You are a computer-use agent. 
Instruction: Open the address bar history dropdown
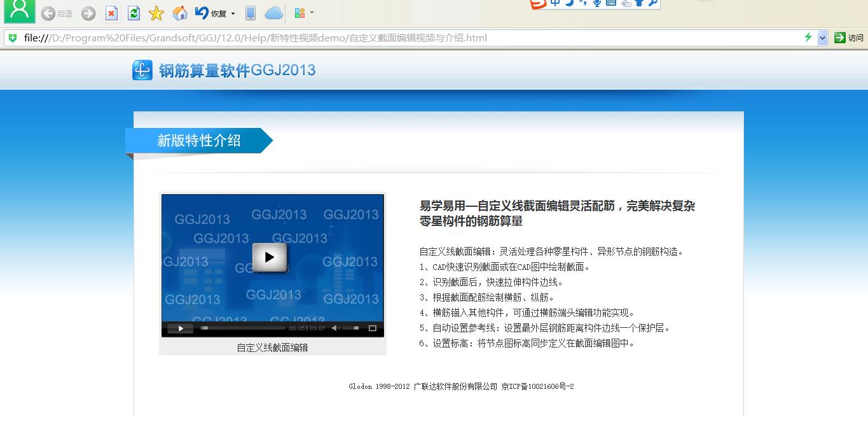coord(822,38)
